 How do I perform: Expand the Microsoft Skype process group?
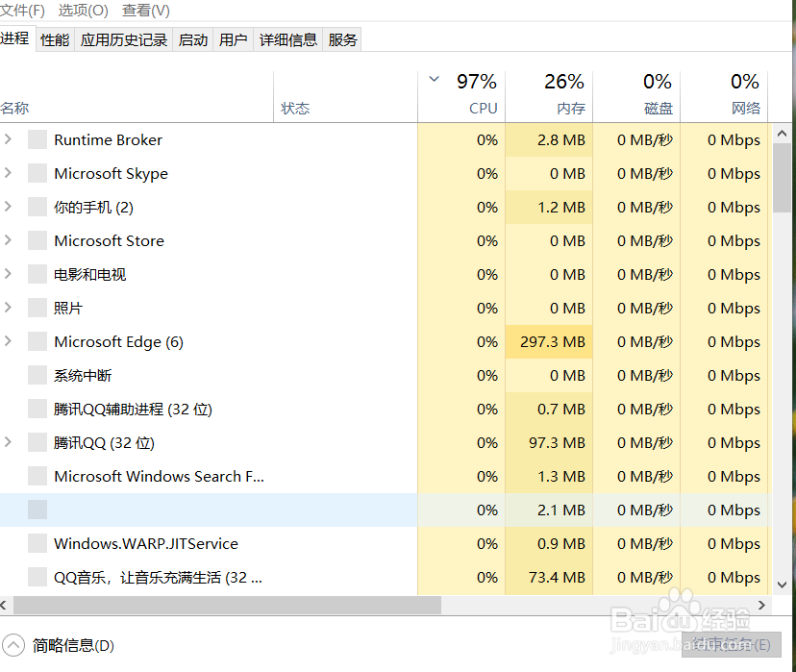pyautogui.click(x=8, y=173)
